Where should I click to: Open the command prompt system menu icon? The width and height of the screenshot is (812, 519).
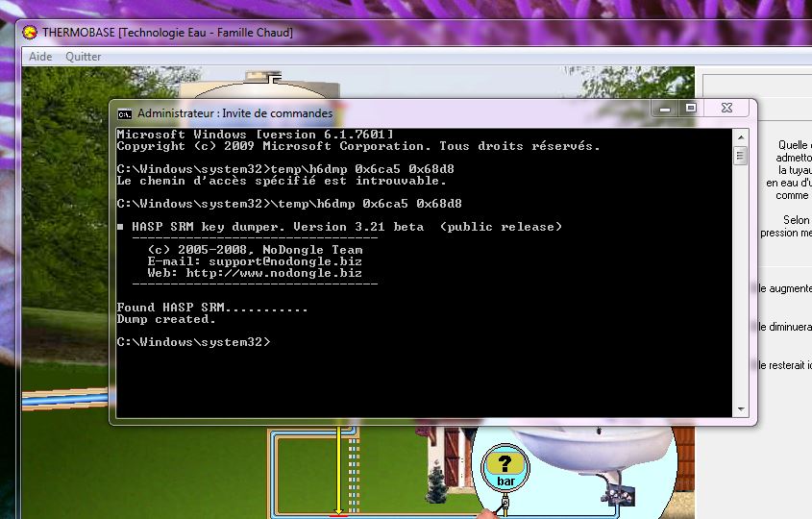[x=124, y=113]
